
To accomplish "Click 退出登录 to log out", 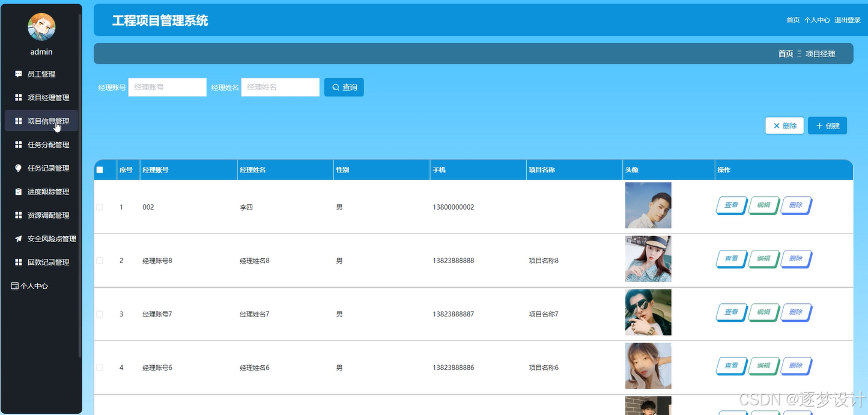I will tap(848, 20).
